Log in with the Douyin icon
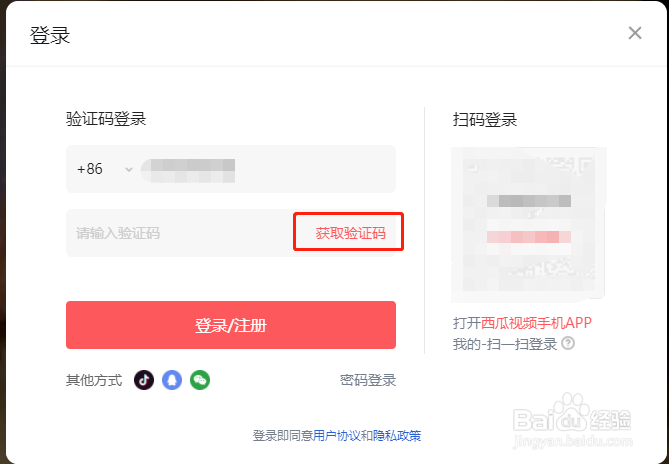This screenshot has width=669, height=464. (144, 380)
